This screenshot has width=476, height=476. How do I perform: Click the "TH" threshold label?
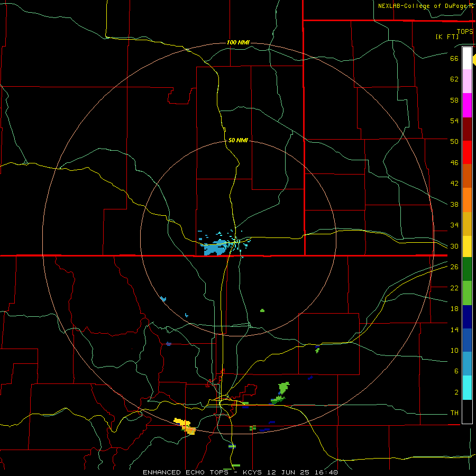coord(454,413)
